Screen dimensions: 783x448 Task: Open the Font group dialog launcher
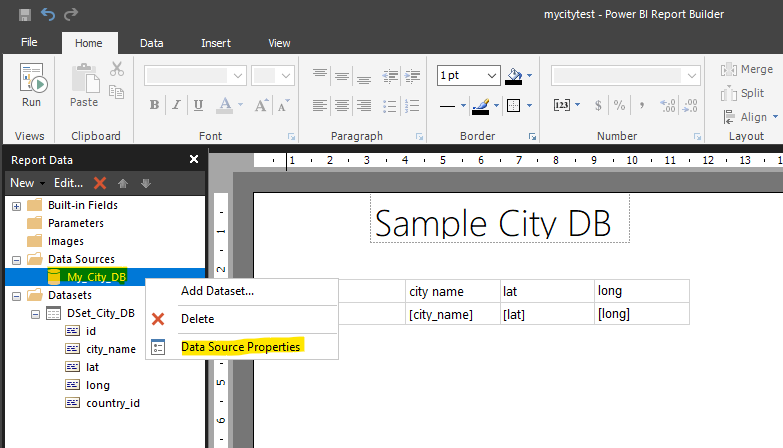coord(292,137)
